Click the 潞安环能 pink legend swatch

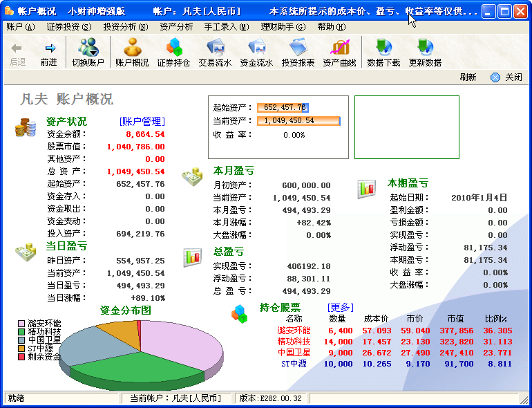point(21,324)
